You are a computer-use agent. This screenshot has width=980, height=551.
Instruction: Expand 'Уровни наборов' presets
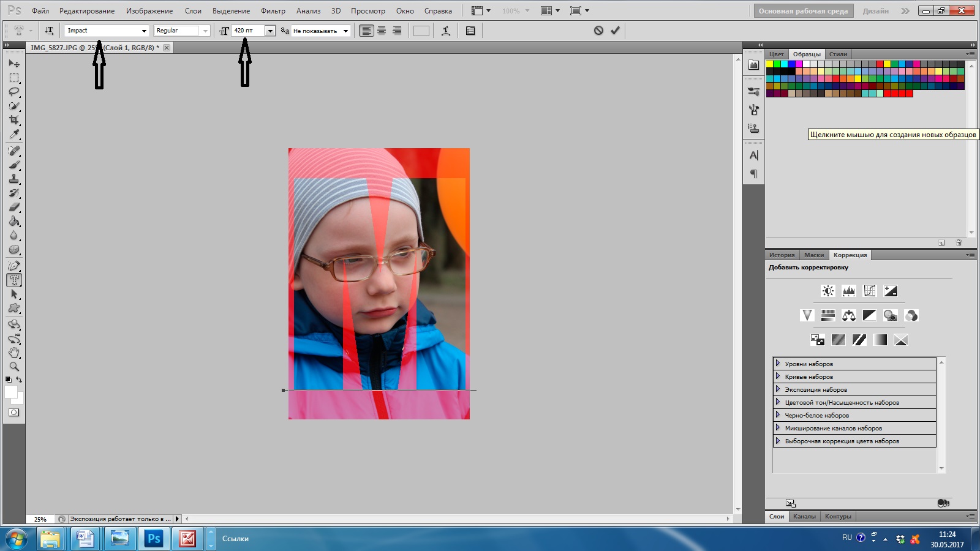point(778,363)
